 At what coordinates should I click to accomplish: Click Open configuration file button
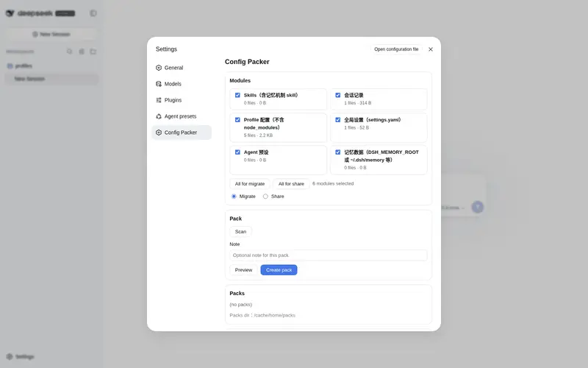pyautogui.click(x=396, y=49)
